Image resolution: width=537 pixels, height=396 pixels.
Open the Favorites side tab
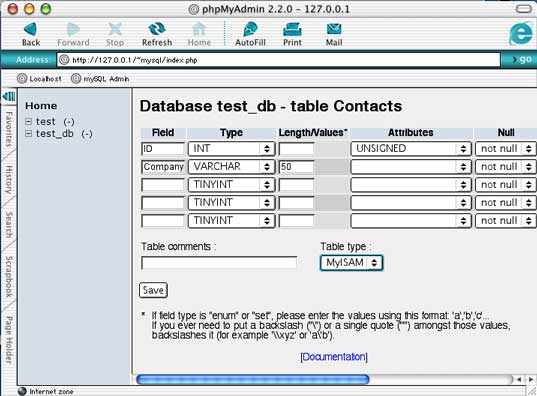(x=9, y=129)
